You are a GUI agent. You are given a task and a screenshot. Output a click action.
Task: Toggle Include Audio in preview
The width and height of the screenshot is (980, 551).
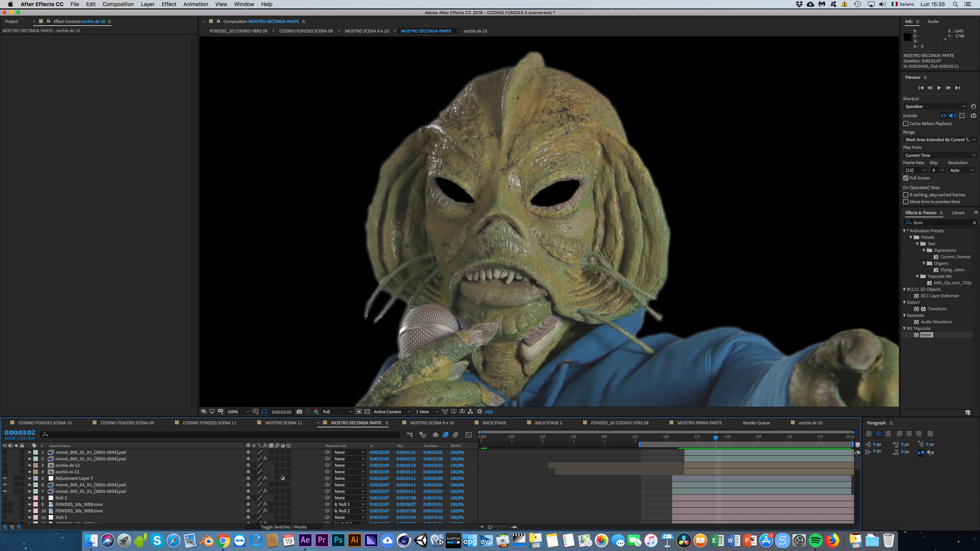click(x=952, y=116)
